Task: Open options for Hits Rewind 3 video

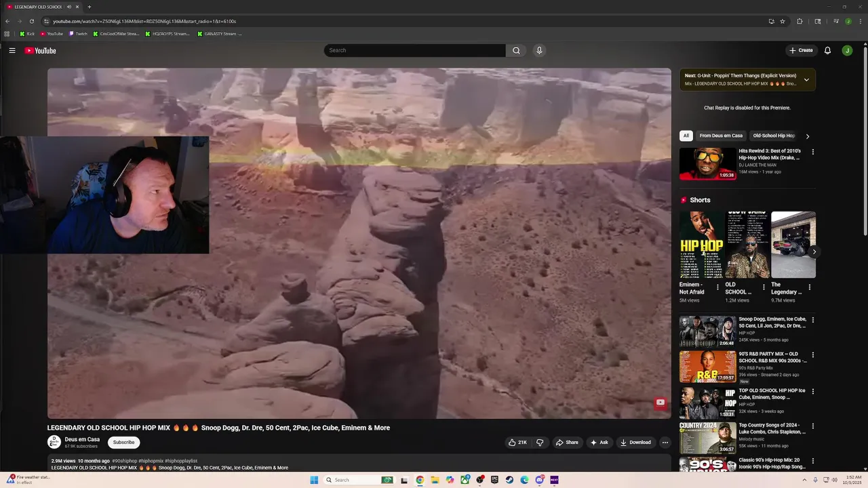Action: (x=812, y=152)
